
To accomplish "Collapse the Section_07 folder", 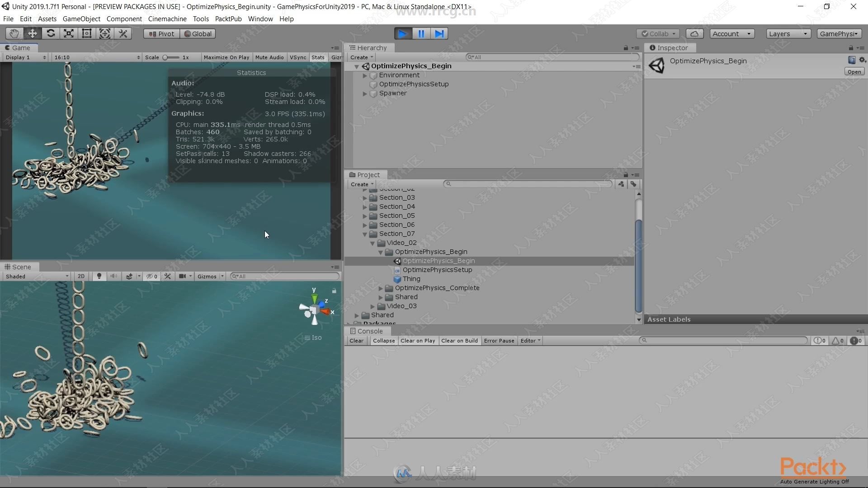I will click(365, 234).
